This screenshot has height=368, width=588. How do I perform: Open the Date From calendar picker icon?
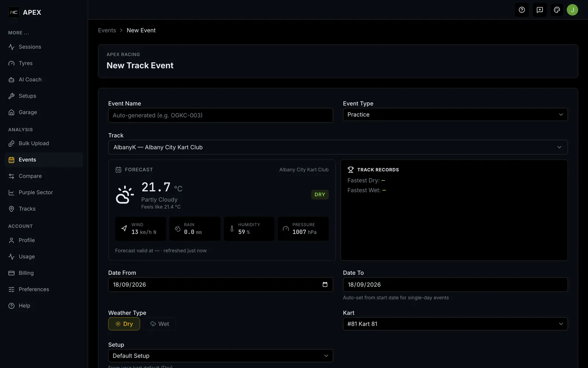pos(325,284)
